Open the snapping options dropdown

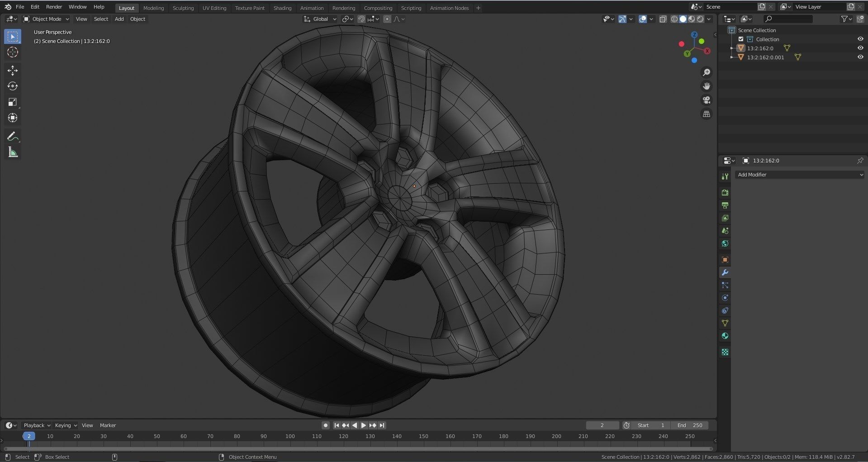click(373, 19)
